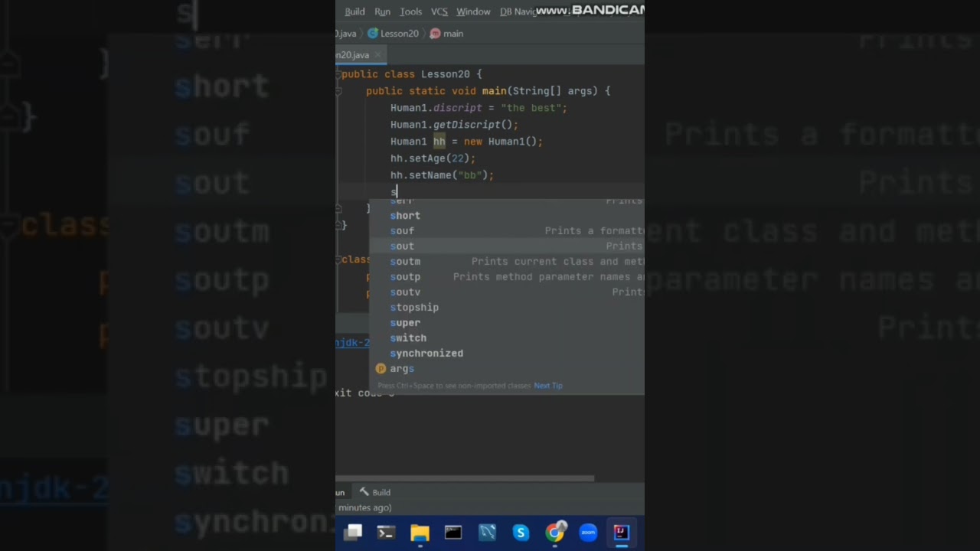
Task: Open the PowerShell terminal taskbar icon
Action: click(x=386, y=532)
